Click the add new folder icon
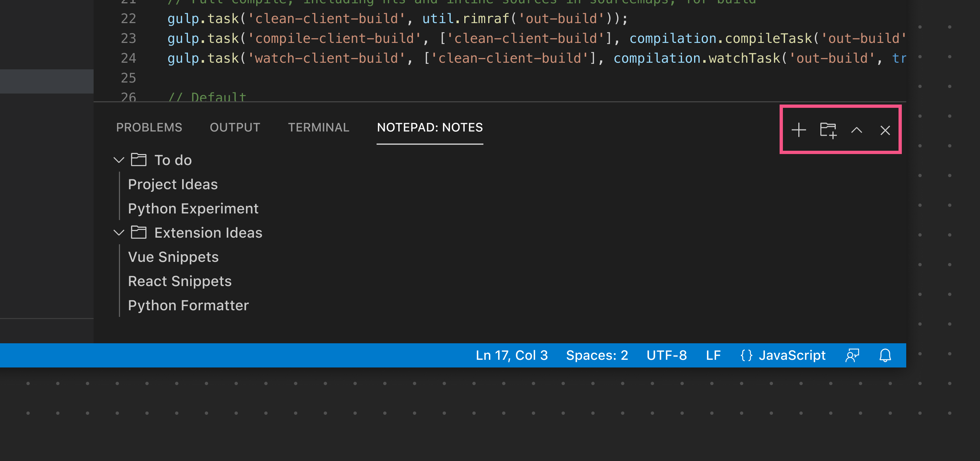The height and width of the screenshot is (461, 980). pos(828,129)
